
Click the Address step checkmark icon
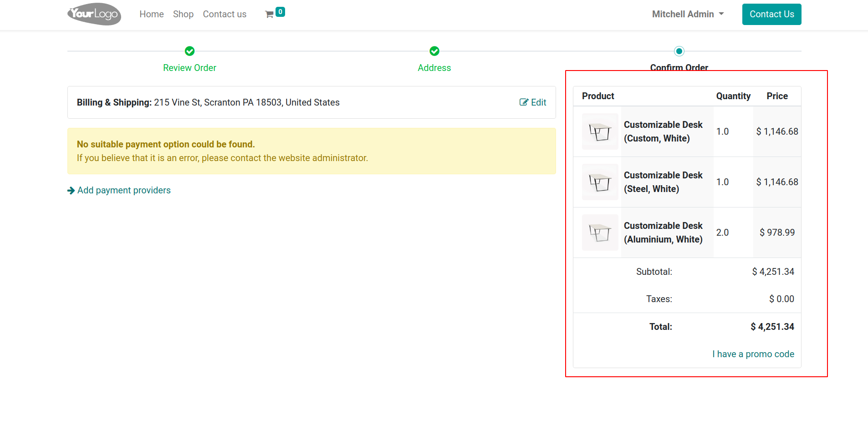pyautogui.click(x=434, y=51)
